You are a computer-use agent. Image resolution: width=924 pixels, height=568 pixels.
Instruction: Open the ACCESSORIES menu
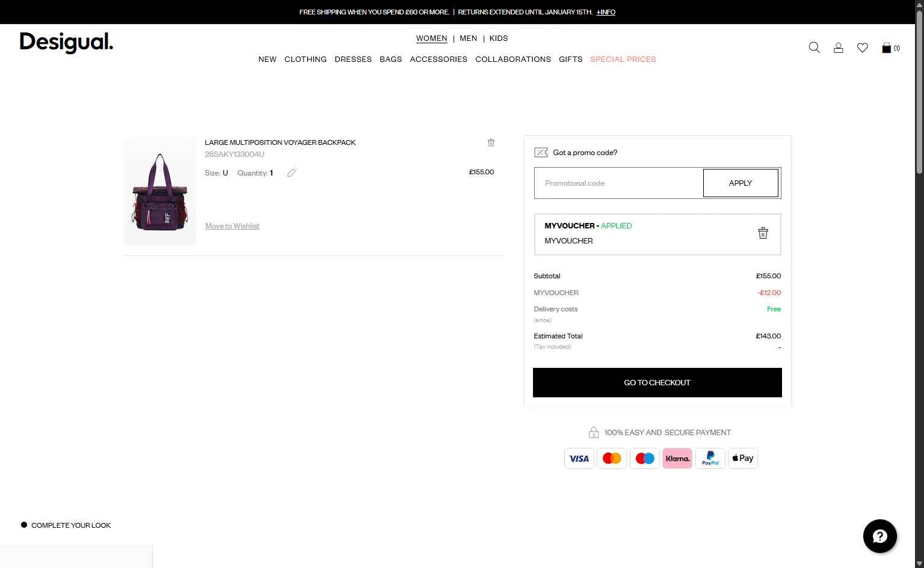point(439,60)
